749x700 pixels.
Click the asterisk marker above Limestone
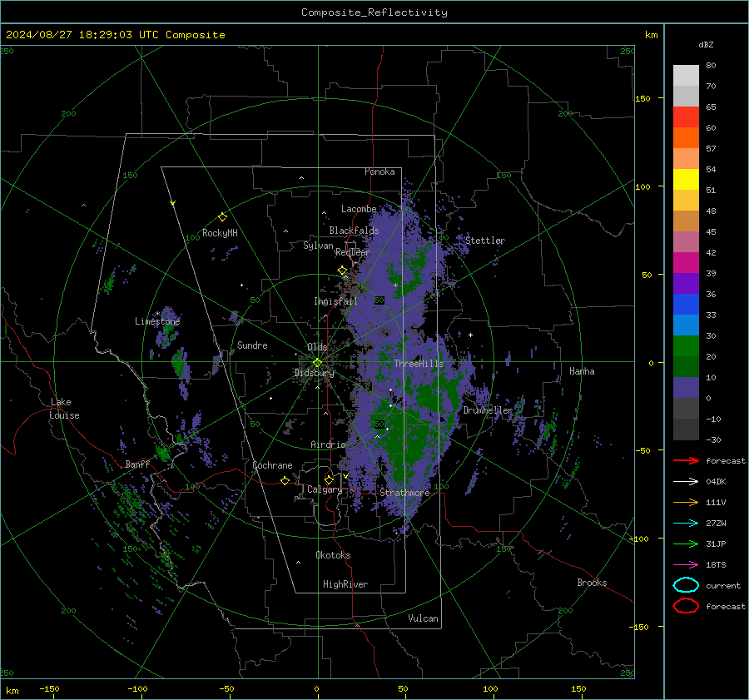click(x=157, y=314)
